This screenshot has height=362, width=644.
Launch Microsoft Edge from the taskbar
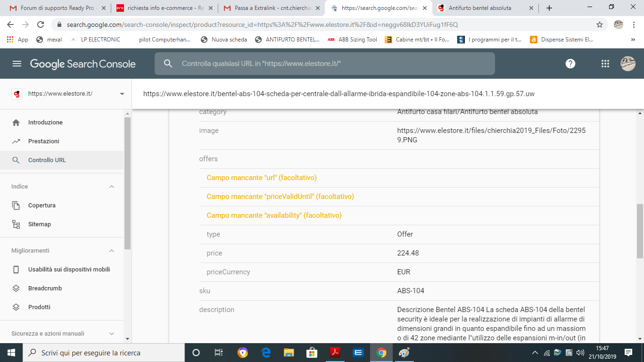[266, 353]
